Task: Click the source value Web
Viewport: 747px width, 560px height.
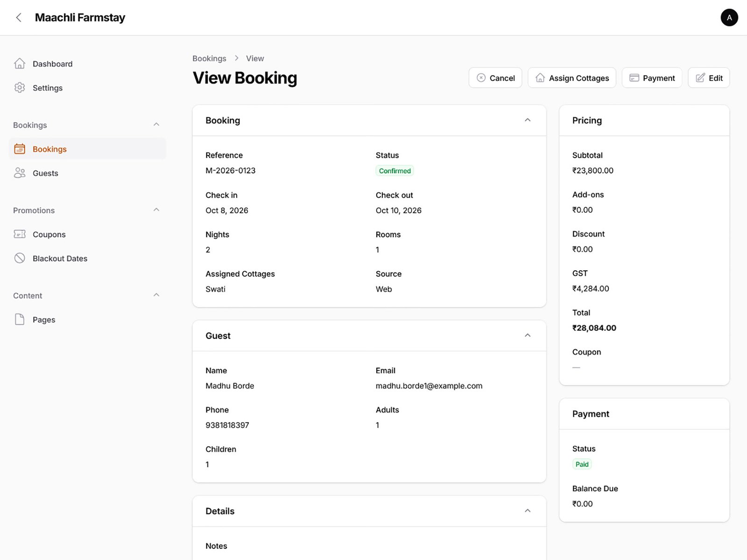Action: (x=384, y=289)
